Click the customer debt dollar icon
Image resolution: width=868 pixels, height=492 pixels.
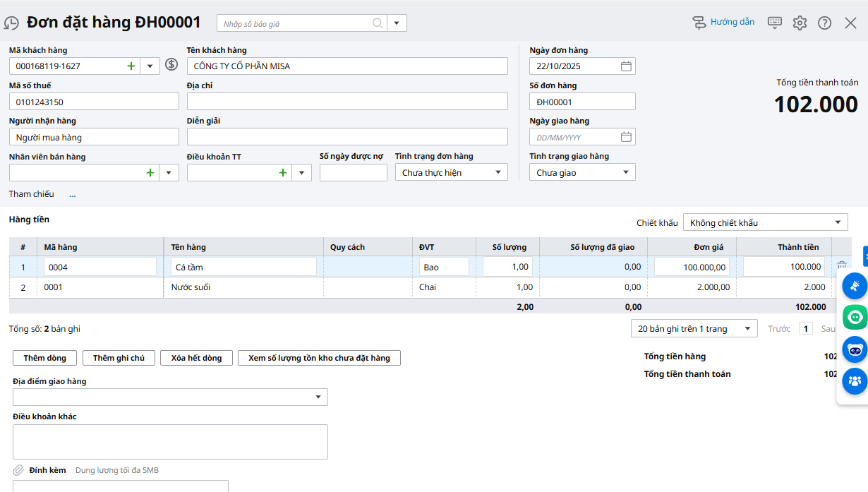coord(171,65)
